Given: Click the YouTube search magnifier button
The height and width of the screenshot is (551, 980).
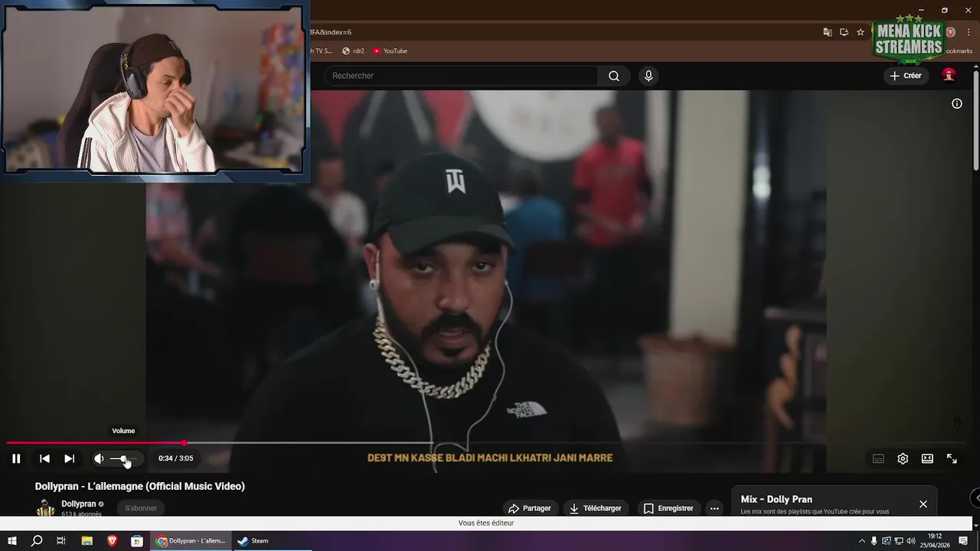Looking at the screenshot, I should click(x=614, y=76).
